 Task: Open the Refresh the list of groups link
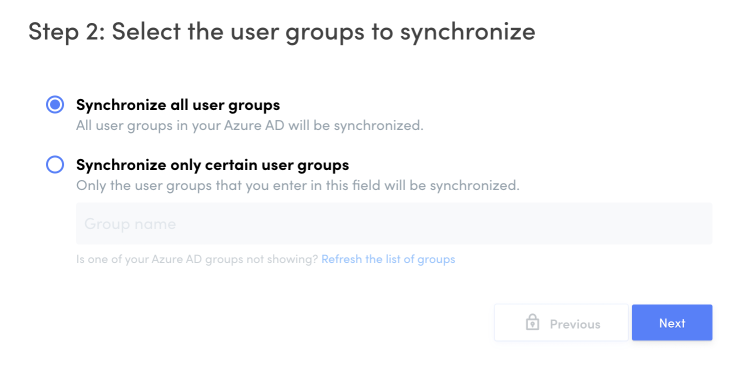[388, 259]
